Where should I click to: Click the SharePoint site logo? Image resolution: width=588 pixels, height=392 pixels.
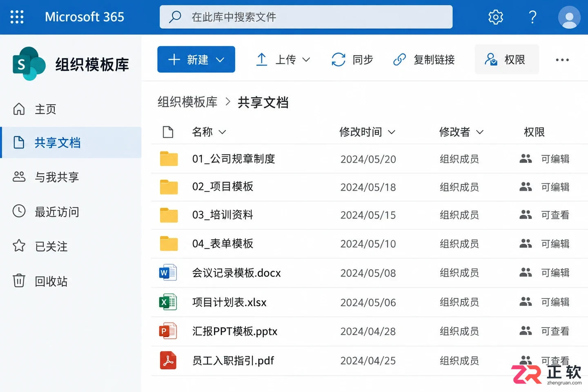pos(29,64)
